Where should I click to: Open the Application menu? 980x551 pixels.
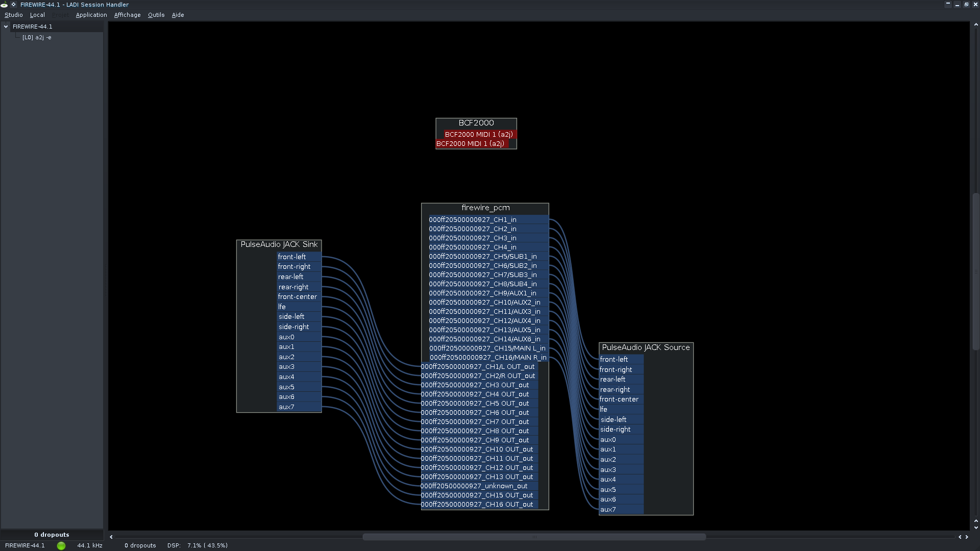91,15
